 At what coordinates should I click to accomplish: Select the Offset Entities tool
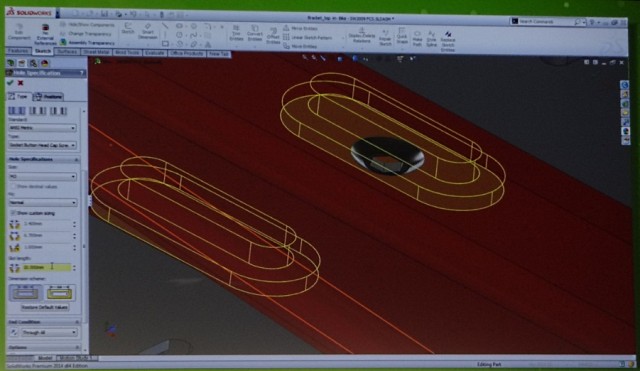click(x=273, y=36)
